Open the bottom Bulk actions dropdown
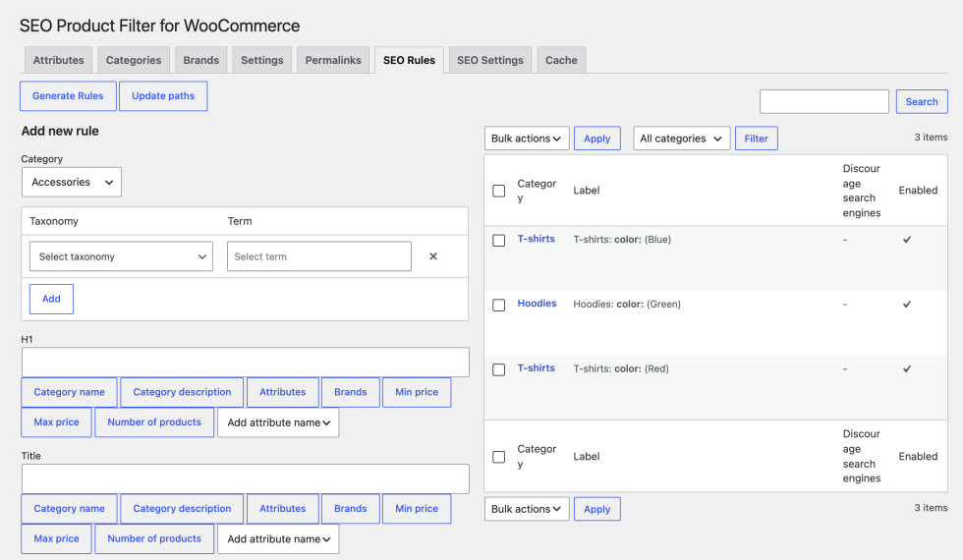 coord(527,509)
